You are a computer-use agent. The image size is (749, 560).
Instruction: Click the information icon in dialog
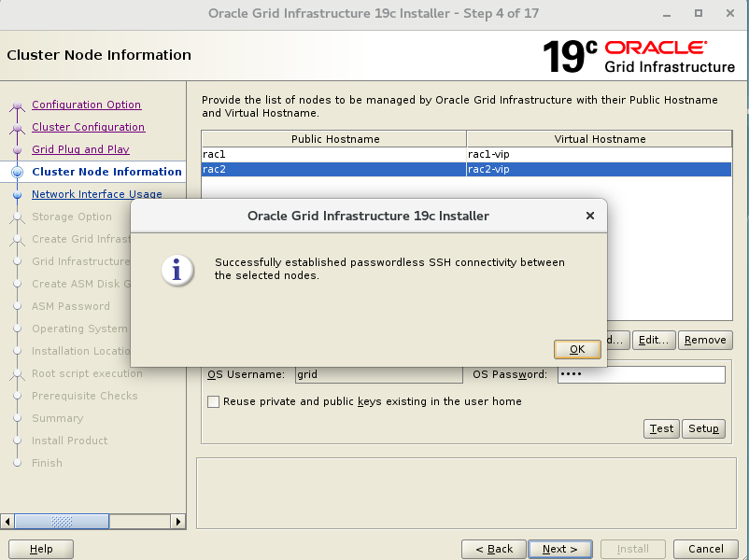[x=177, y=270]
